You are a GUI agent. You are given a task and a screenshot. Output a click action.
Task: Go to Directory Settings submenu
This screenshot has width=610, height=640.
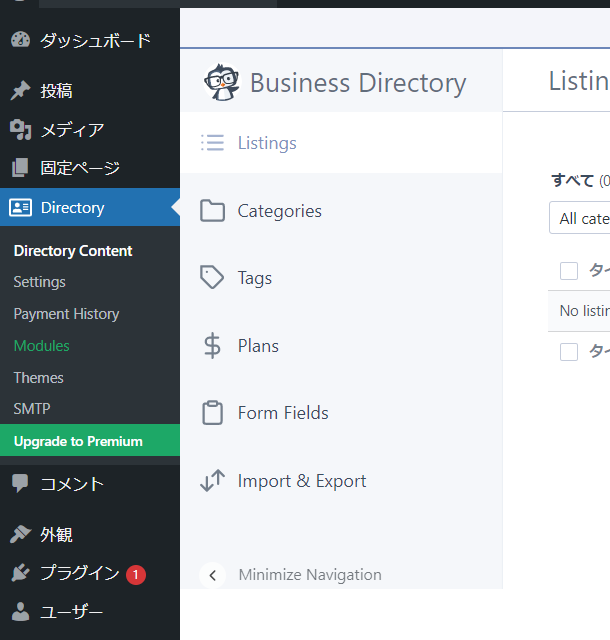(x=40, y=282)
